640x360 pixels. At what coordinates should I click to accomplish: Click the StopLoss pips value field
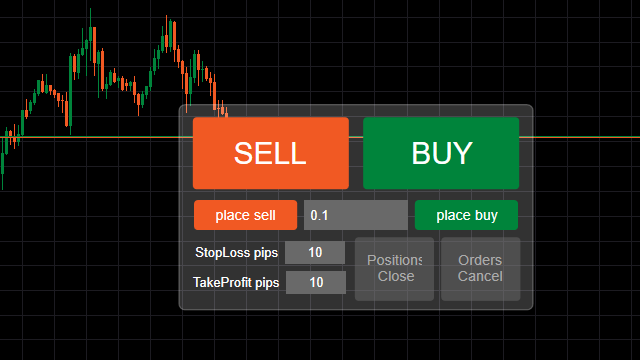315,252
